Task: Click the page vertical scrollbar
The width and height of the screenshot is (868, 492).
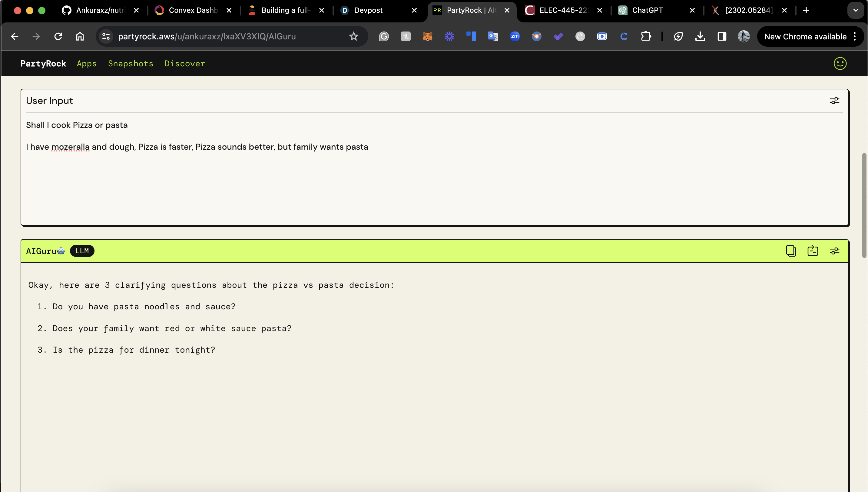Action: 864,205
